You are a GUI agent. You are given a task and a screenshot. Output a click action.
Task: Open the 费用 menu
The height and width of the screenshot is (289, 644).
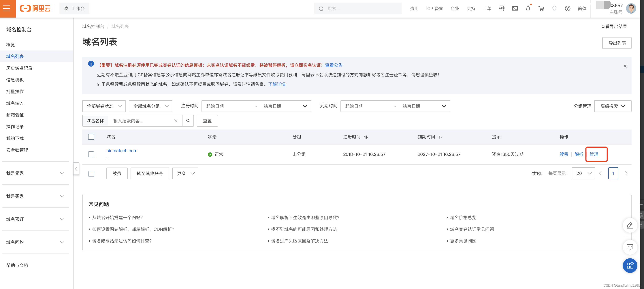pyautogui.click(x=414, y=8)
